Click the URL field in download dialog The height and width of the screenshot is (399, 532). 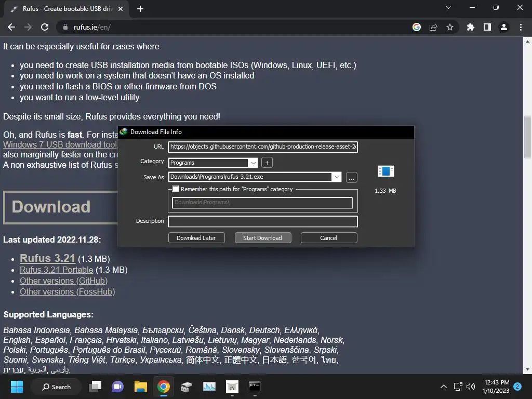click(x=262, y=147)
